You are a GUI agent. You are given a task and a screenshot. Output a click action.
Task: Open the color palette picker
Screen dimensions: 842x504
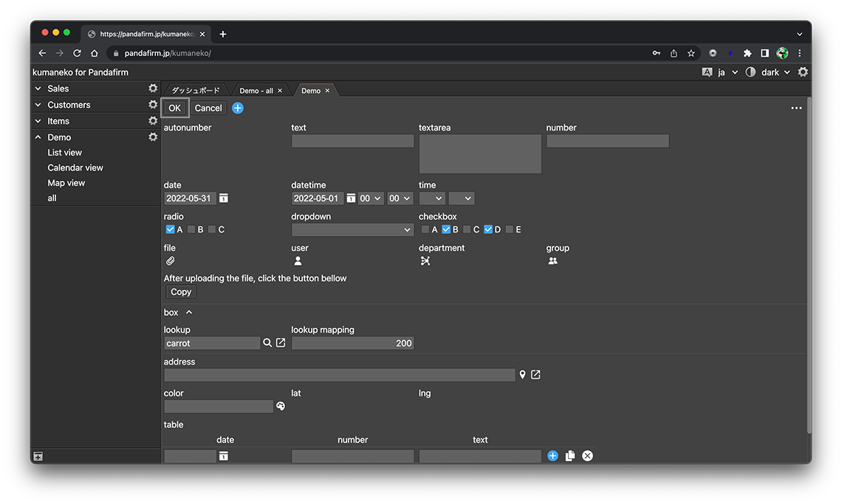click(281, 407)
